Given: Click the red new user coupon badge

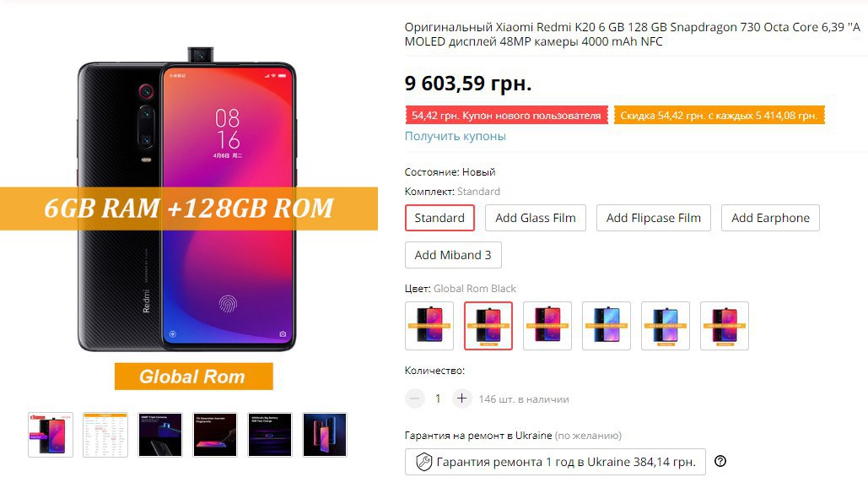Looking at the screenshot, I should pos(506,115).
